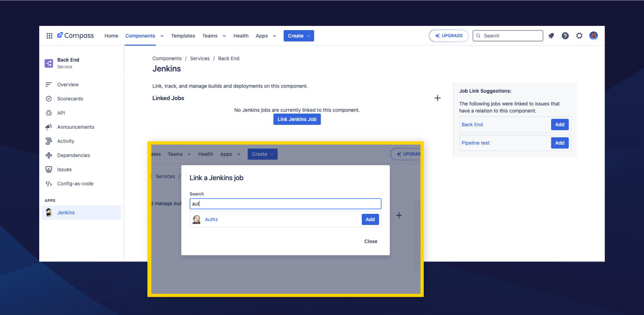The height and width of the screenshot is (315, 644).
Task: Click the Jenkins job search input containing 'aut'
Action: click(285, 204)
